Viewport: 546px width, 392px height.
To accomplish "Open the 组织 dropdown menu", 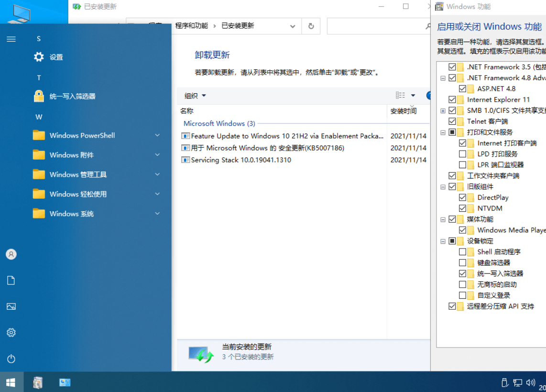I will 195,96.
